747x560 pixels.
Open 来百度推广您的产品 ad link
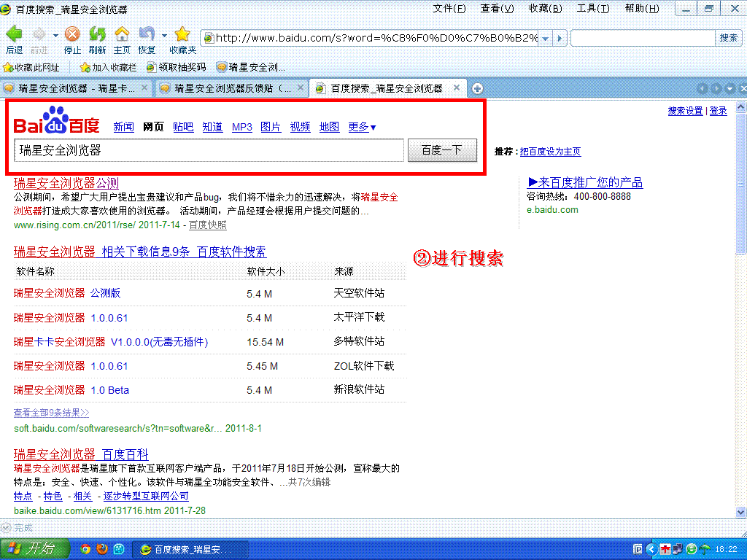point(585,182)
